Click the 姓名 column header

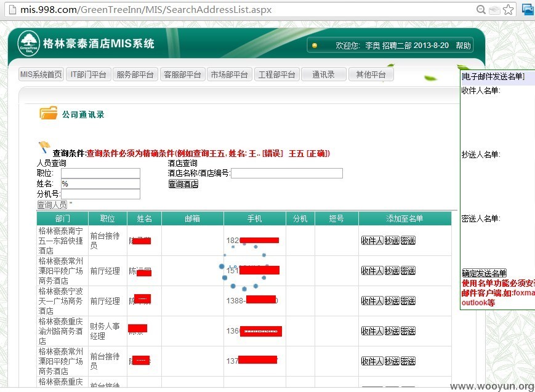pyautogui.click(x=144, y=218)
